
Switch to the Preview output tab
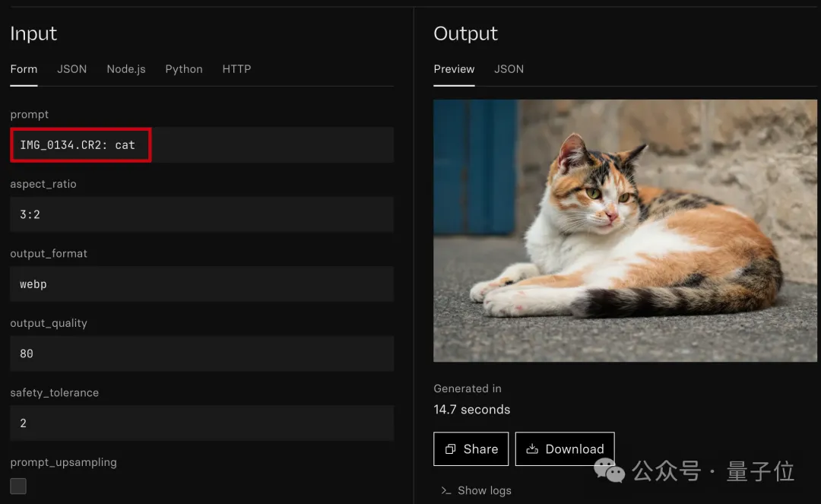pos(454,69)
